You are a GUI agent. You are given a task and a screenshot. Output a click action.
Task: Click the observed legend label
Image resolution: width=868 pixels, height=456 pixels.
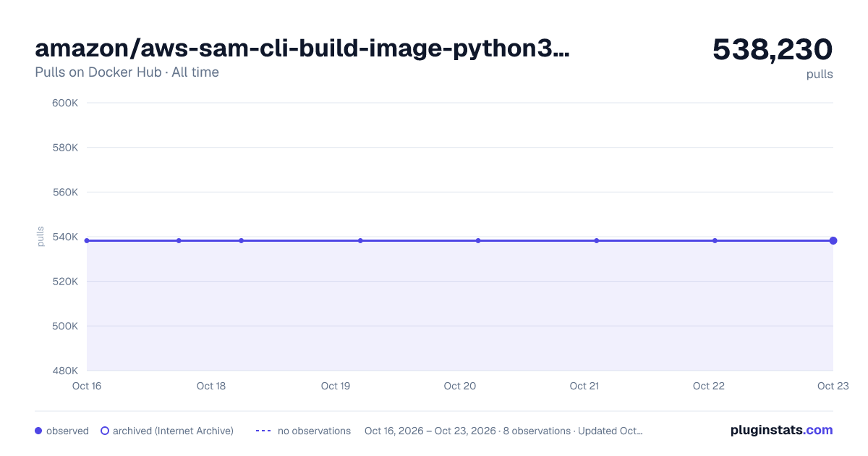coord(67,431)
